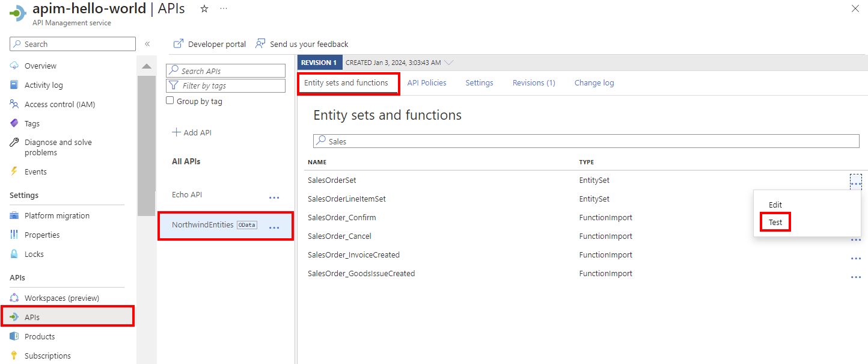Collapse the sidebar with double-chevron icon
The image size is (868, 364).
(x=147, y=44)
